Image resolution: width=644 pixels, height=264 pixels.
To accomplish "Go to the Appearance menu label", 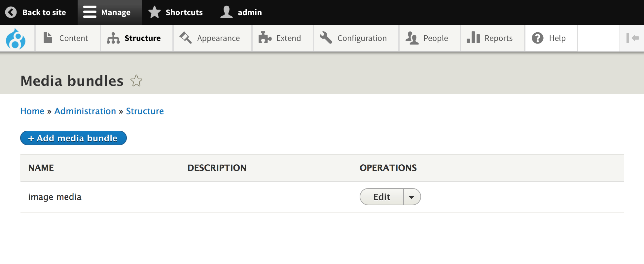I will 219,38.
